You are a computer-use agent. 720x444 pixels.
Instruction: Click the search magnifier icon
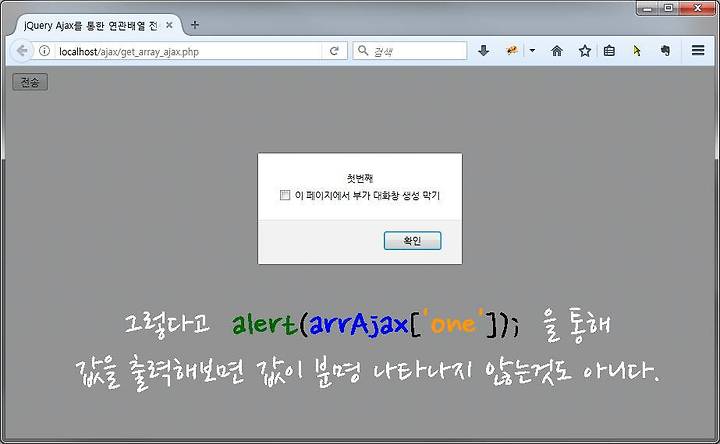[363, 50]
